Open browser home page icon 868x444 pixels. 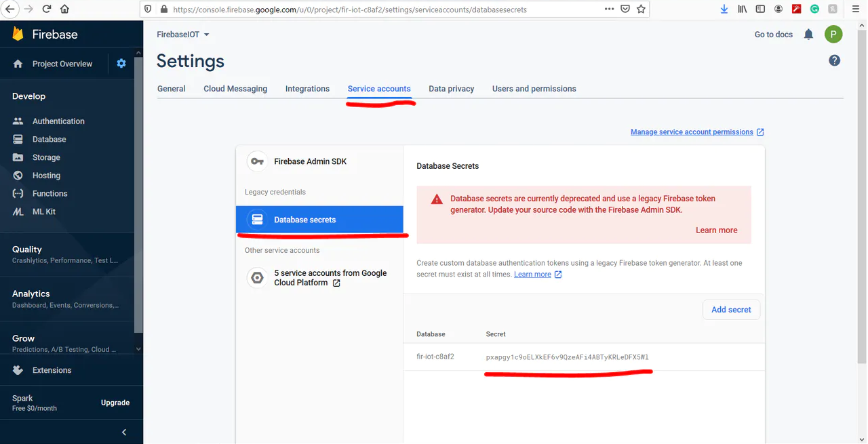(65, 9)
